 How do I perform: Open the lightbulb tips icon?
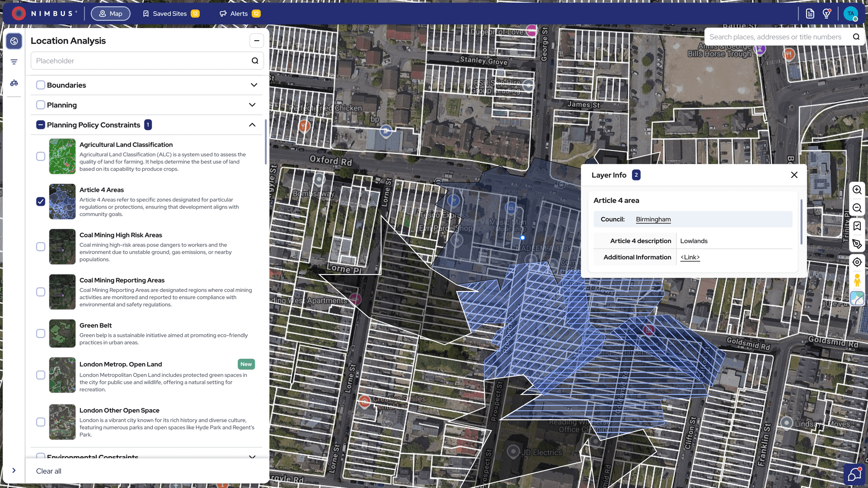pos(826,14)
